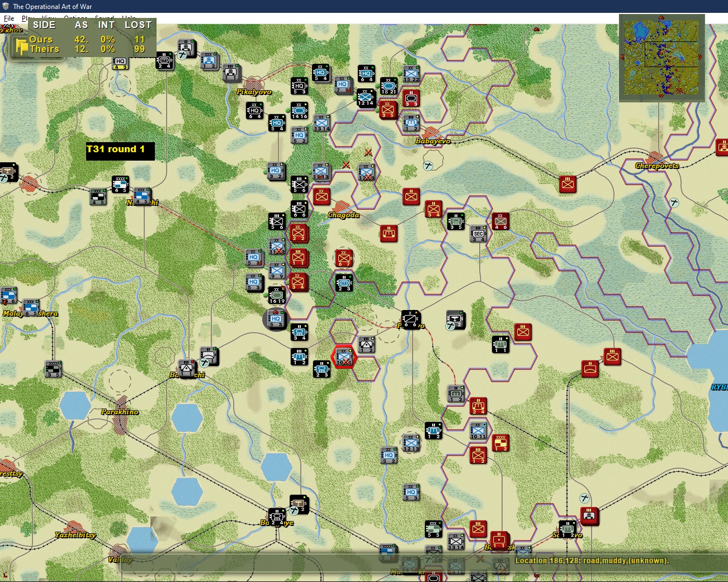
Task: Select the red XXXX army unit rated 1-2
Action: click(x=500, y=443)
